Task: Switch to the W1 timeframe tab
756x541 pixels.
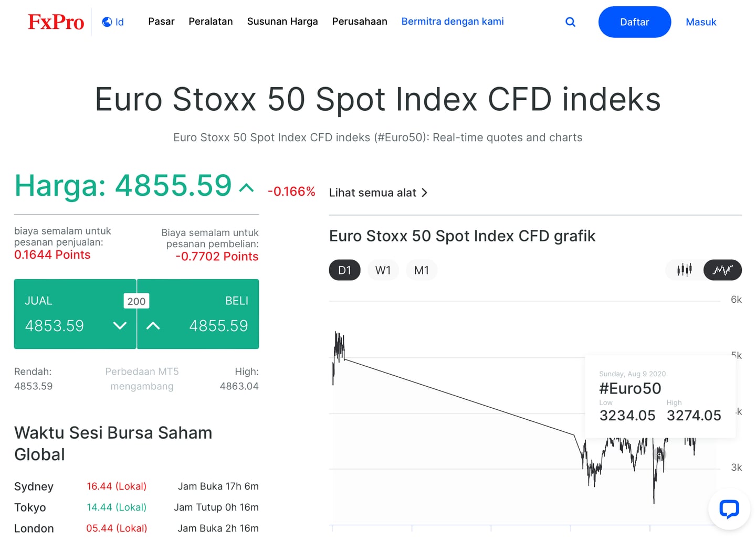Action: (383, 270)
